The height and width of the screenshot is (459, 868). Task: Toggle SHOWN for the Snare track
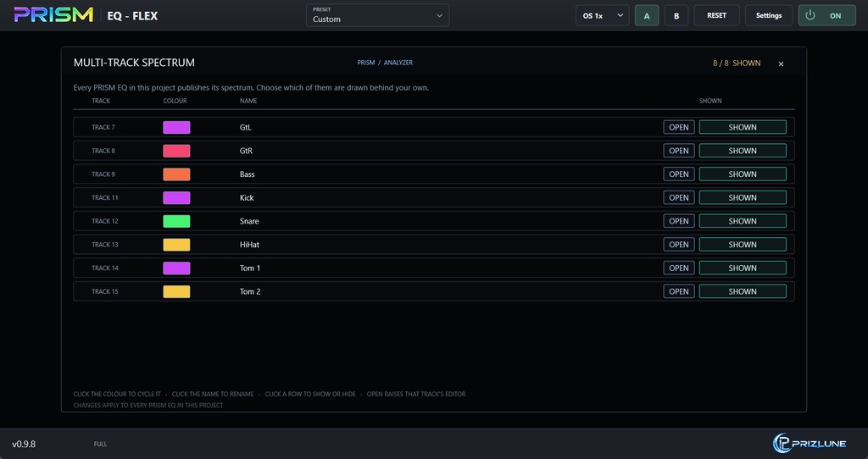(x=743, y=221)
